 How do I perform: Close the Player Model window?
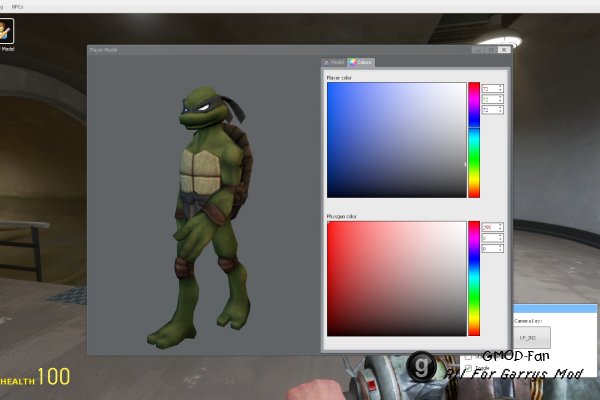pos(504,50)
